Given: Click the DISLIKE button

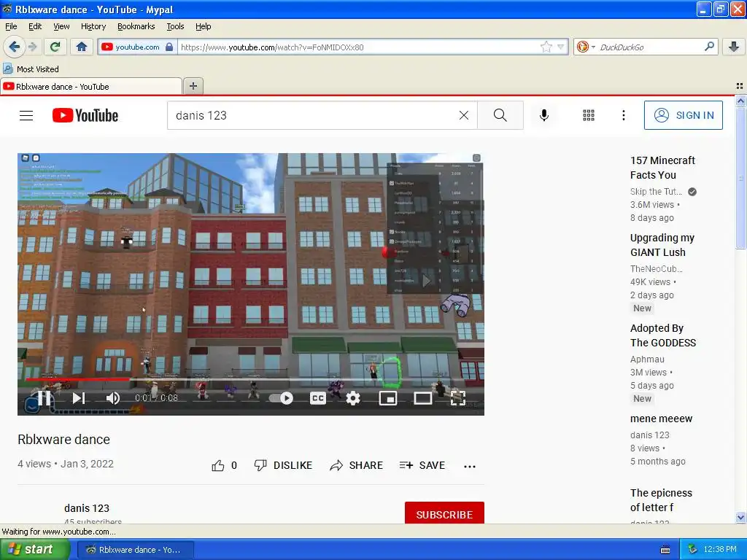Looking at the screenshot, I should (x=283, y=465).
